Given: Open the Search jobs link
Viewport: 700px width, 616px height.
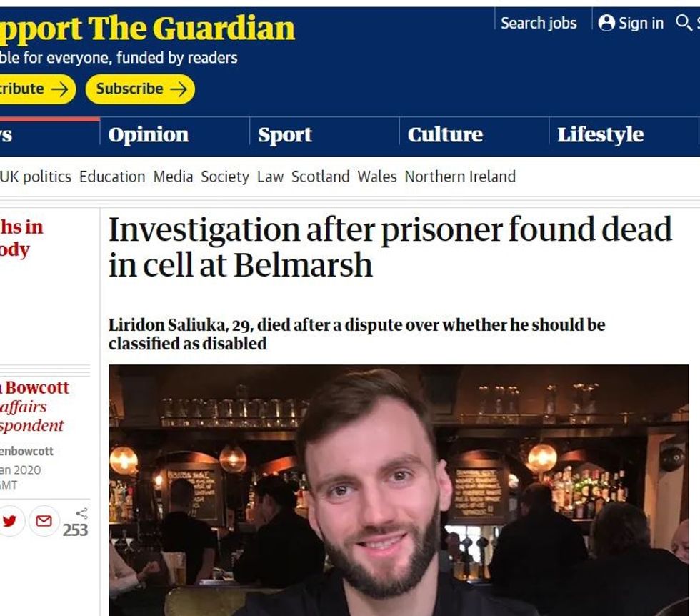Looking at the screenshot, I should (539, 24).
